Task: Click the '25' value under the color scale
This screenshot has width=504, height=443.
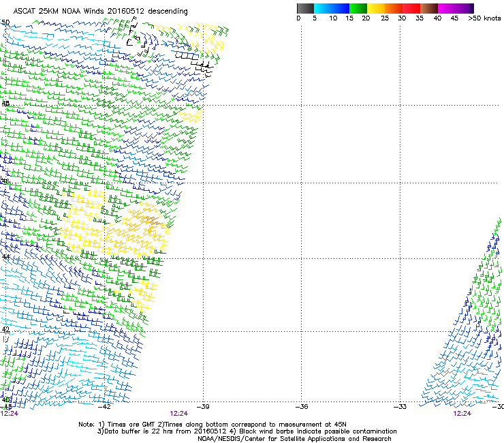Action: pos(385,18)
